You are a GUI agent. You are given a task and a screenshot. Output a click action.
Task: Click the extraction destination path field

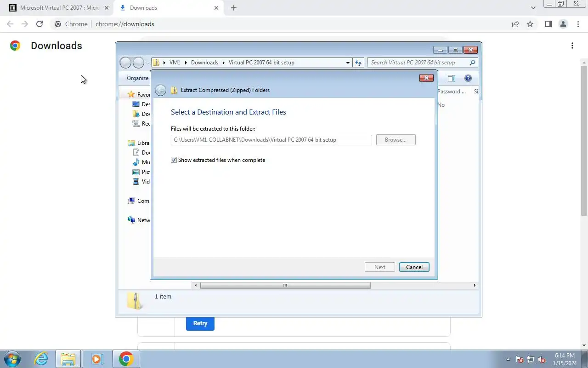pos(271,140)
